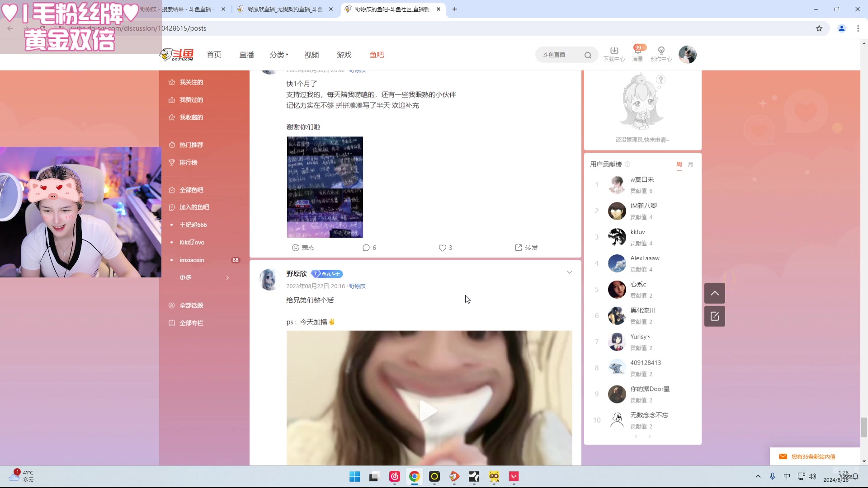This screenshot has height=488, width=868.
Task: Switch leaderboard to 周 weekly
Action: click(x=679, y=164)
